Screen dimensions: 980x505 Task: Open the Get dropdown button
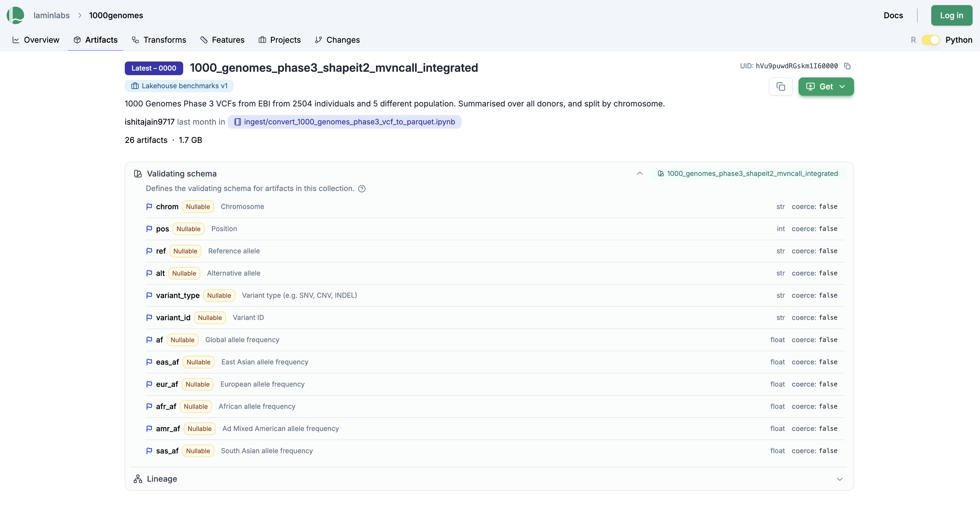pyautogui.click(x=826, y=87)
